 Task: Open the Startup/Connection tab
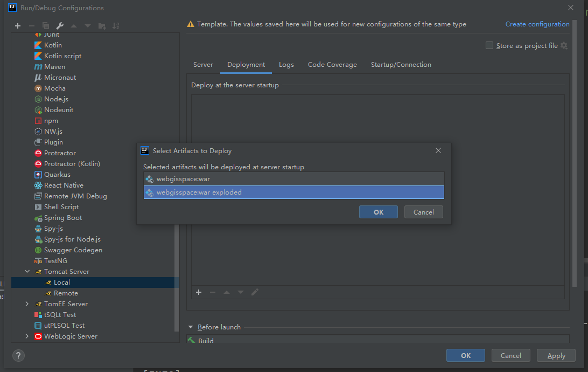401,65
